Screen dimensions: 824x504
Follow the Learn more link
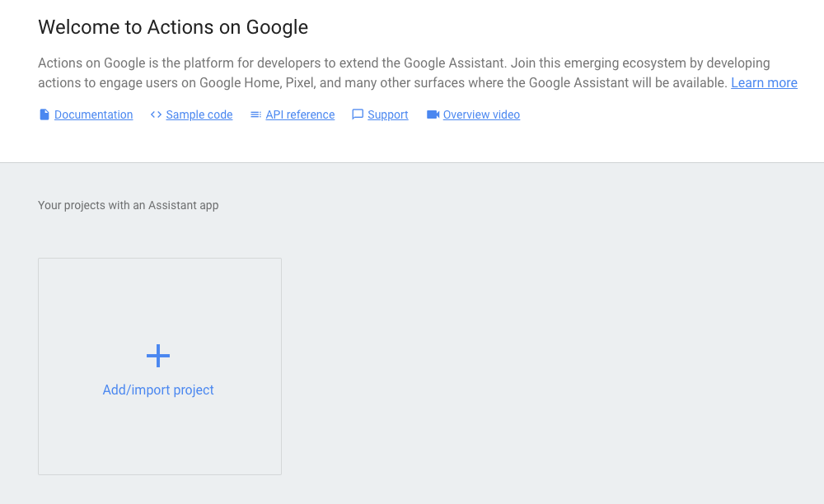[764, 83]
